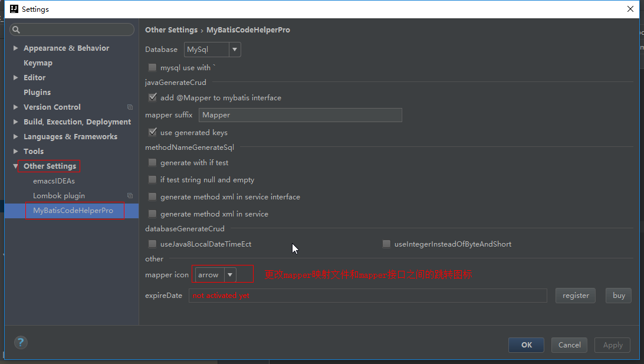Screen dimensions: 644x364
Task: Select Languages & Frameworks label
Action: (x=70, y=137)
